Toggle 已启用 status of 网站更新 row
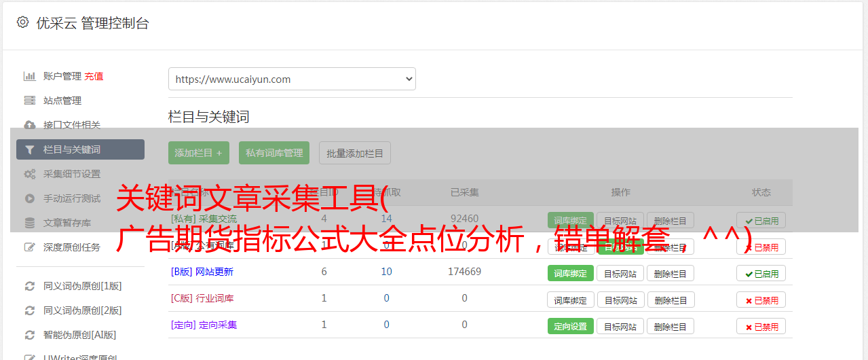 pyautogui.click(x=761, y=273)
